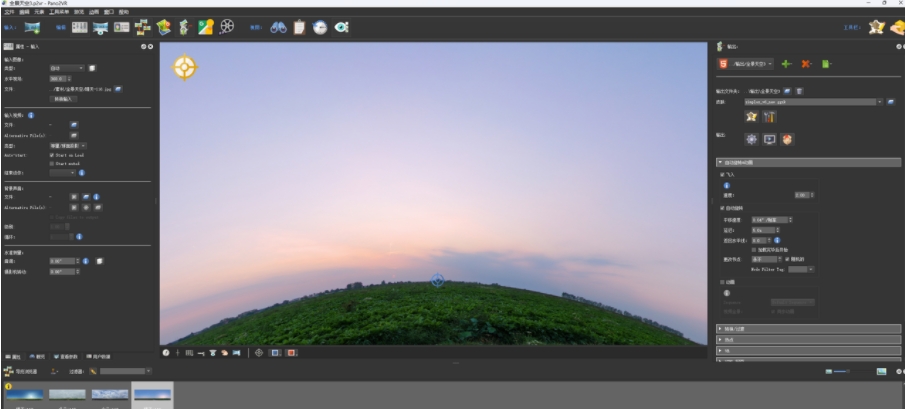
Task: Toggle the auto rotate checkbox
Action: (722, 208)
